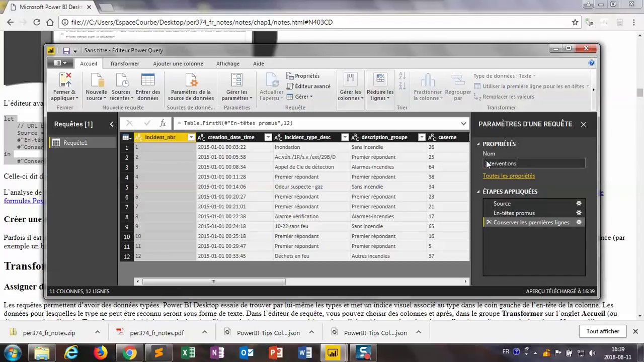Click the save icon in the title bar
This screenshot has height=362, width=644.
tap(66, 50)
